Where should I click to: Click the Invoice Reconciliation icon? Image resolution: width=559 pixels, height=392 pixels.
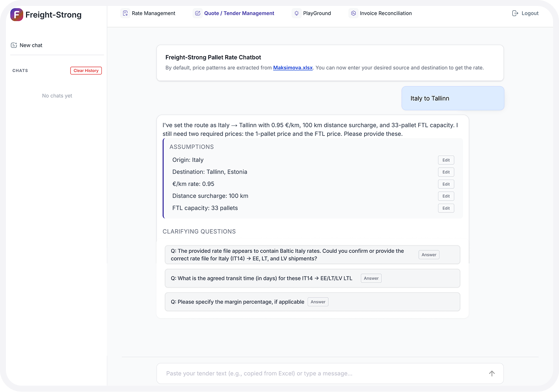(x=353, y=13)
